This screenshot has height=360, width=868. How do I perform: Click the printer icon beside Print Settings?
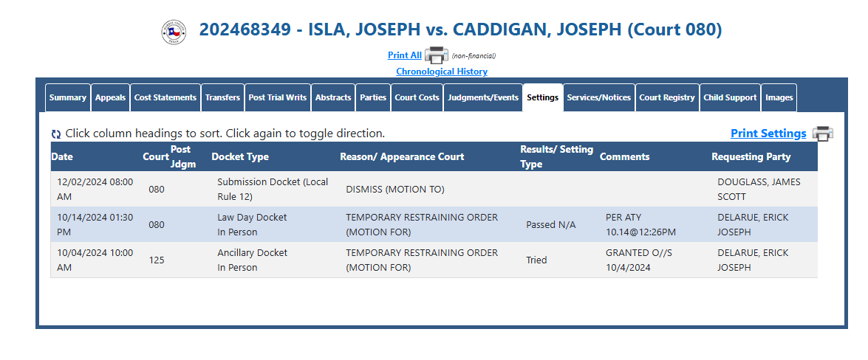tap(823, 134)
